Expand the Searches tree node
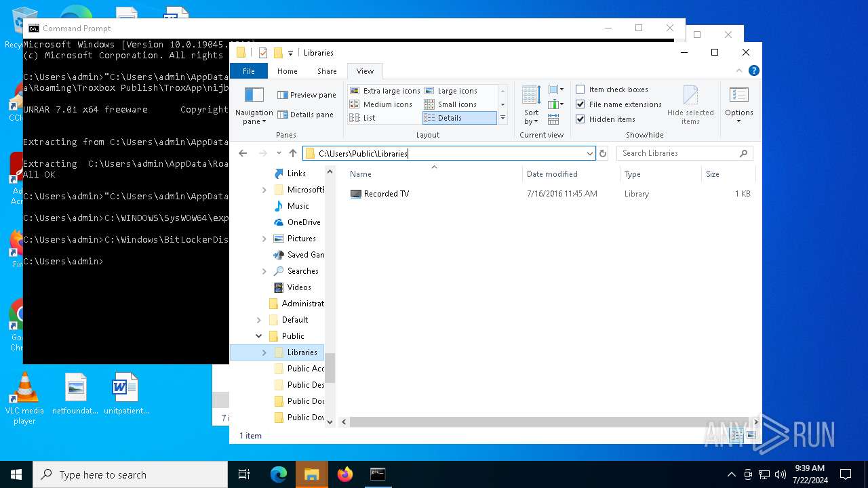This screenshot has width=868, height=488. point(264,271)
